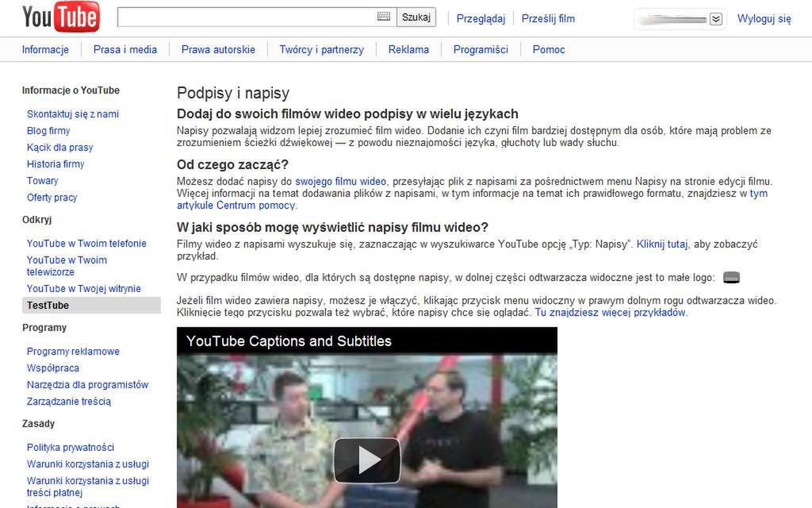Screen dimensions: 812x508
Task: Click the Zasady sidebar heading
Action: click(x=38, y=424)
